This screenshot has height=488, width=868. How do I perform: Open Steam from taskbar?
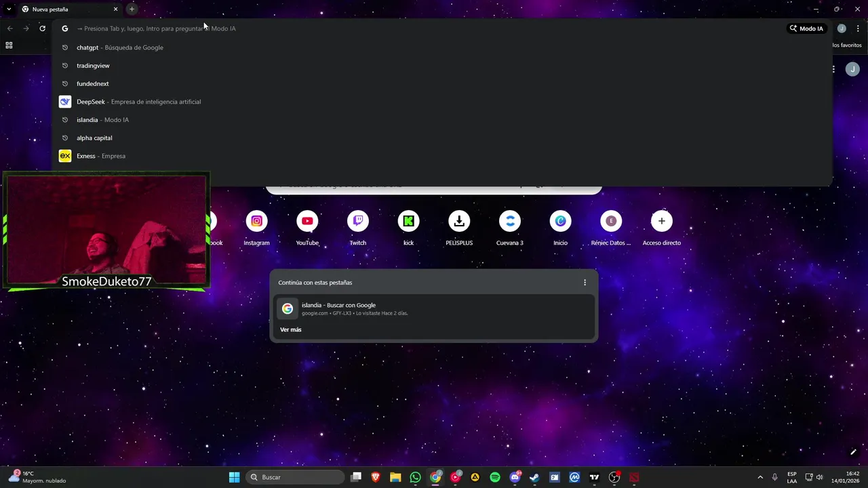(534, 477)
